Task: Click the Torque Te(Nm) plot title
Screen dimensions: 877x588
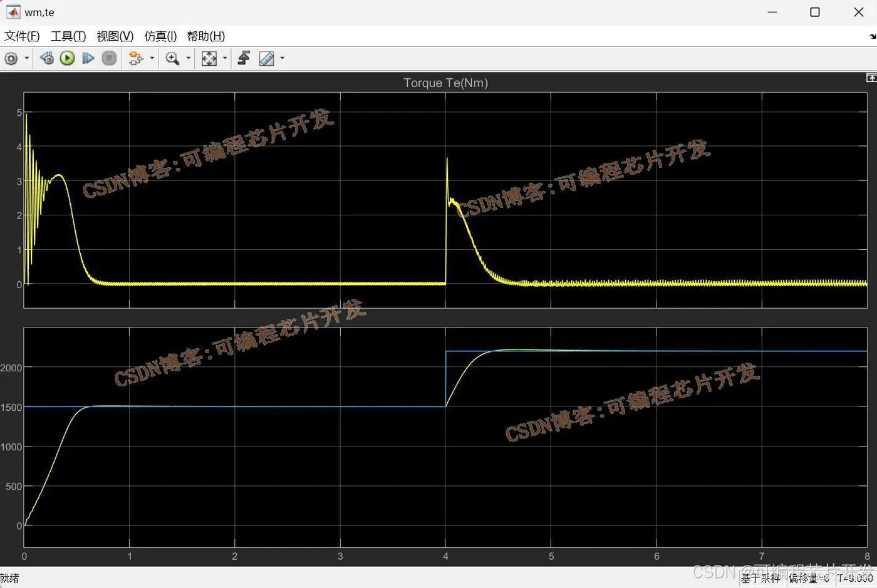Action: [445, 83]
